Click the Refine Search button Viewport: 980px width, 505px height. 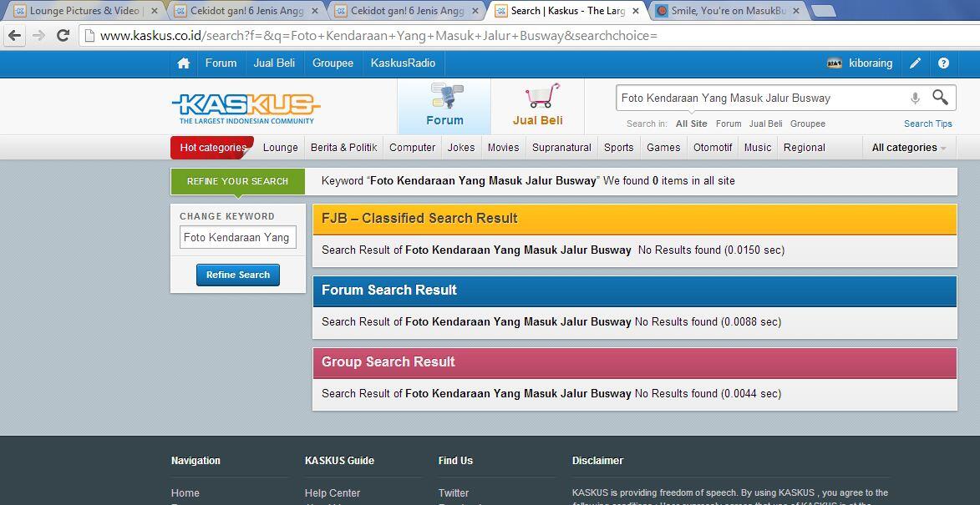[x=238, y=275]
